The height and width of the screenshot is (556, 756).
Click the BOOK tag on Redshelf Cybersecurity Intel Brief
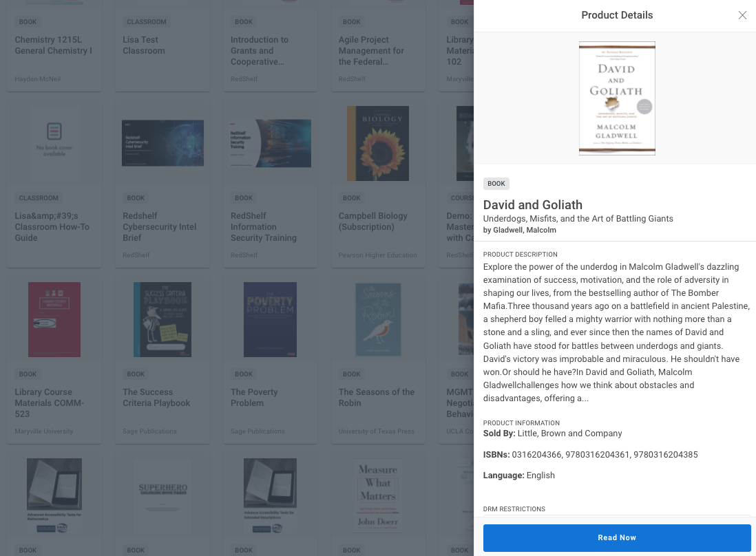coord(136,198)
